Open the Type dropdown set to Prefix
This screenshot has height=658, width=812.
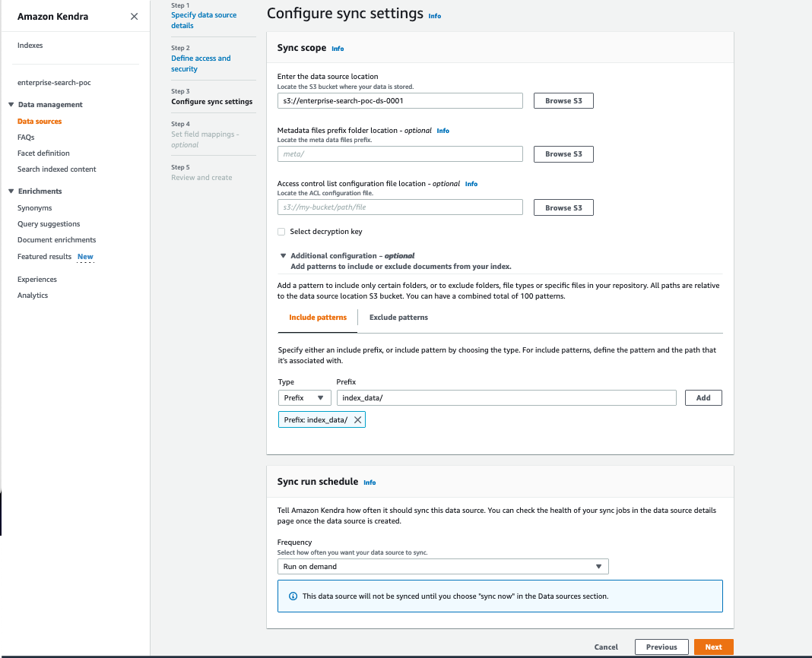(304, 398)
